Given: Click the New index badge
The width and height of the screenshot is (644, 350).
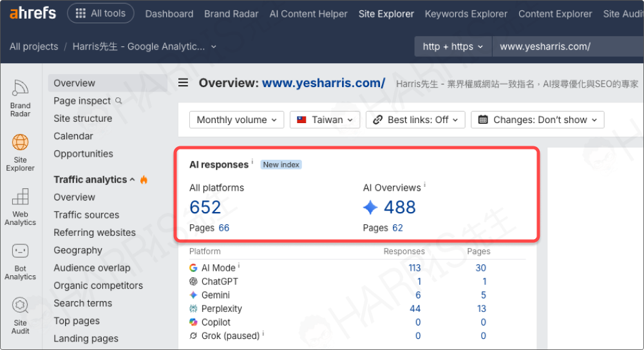Looking at the screenshot, I should pyautogui.click(x=281, y=164).
